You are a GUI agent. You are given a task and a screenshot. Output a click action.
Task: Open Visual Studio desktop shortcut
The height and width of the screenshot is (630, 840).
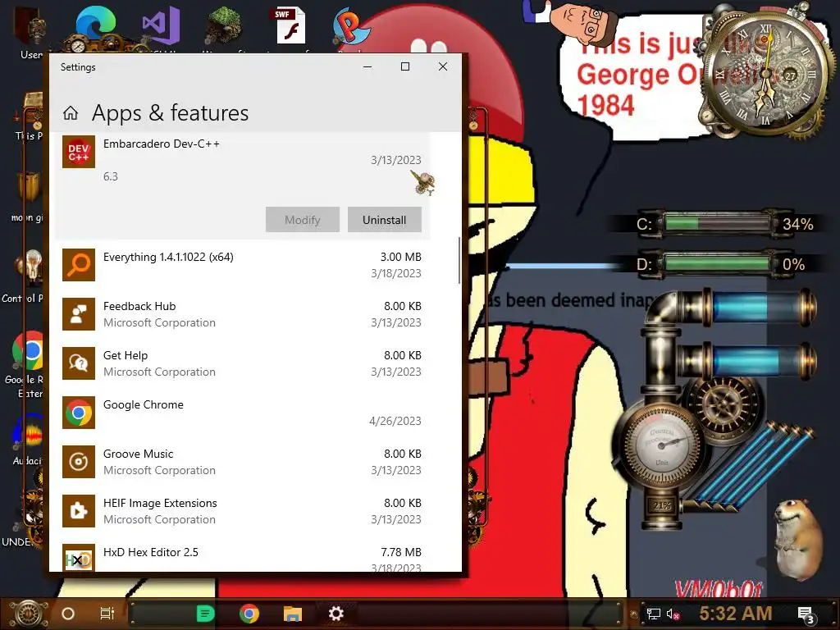pyautogui.click(x=160, y=25)
